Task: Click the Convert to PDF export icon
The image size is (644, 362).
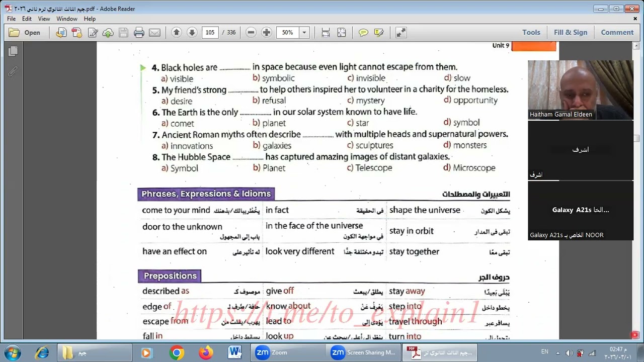Action: coord(61,33)
